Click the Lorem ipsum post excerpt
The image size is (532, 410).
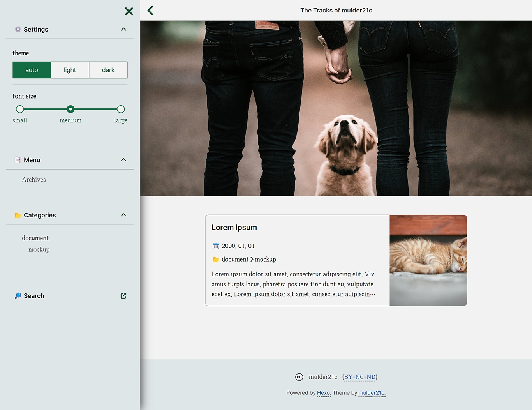[294, 284]
